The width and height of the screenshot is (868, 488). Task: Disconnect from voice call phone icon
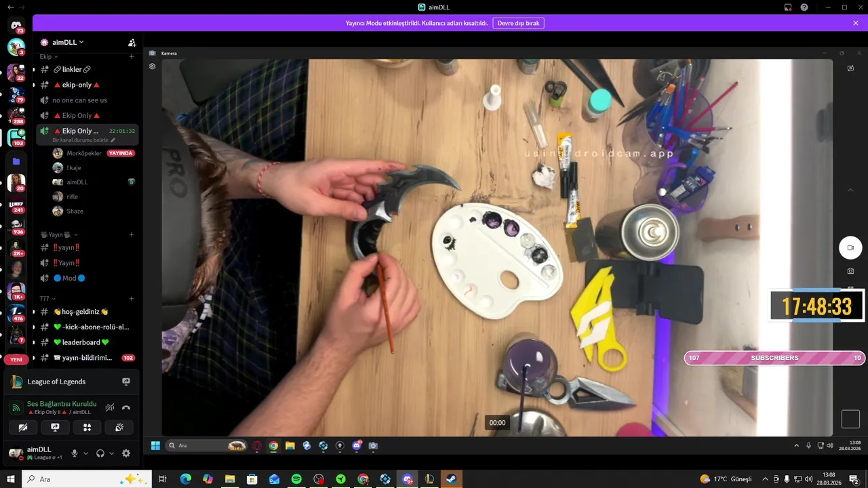coord(126,408)
